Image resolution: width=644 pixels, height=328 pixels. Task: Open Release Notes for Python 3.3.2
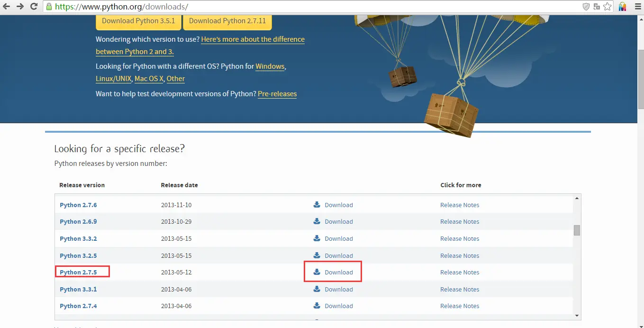460,238
